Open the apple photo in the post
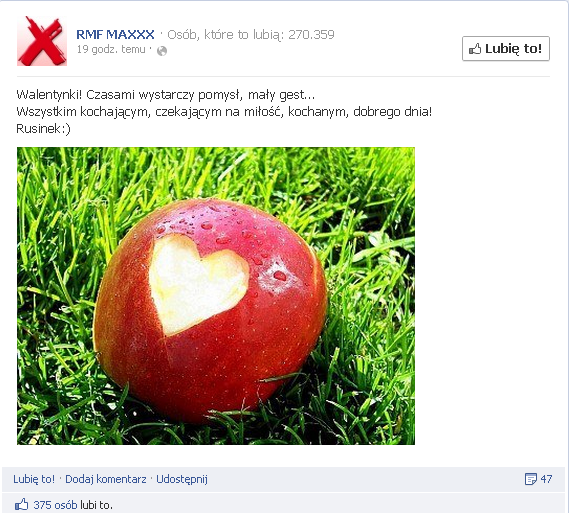The height and width of the screenshot is (513, 569). click(x=216, y=296)
